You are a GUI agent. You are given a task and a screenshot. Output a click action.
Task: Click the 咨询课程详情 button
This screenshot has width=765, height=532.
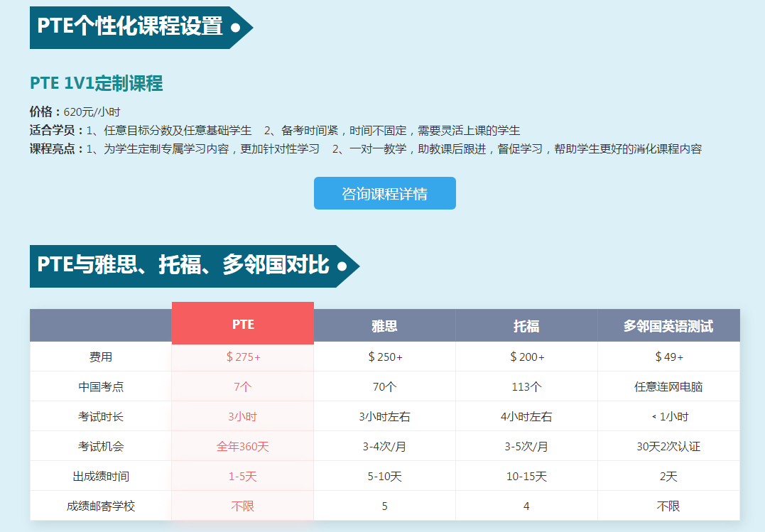pos(384,193)
